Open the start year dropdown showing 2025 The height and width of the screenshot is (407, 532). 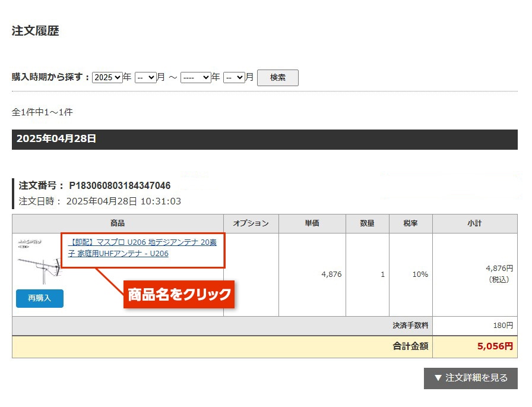tap(107, 77)
